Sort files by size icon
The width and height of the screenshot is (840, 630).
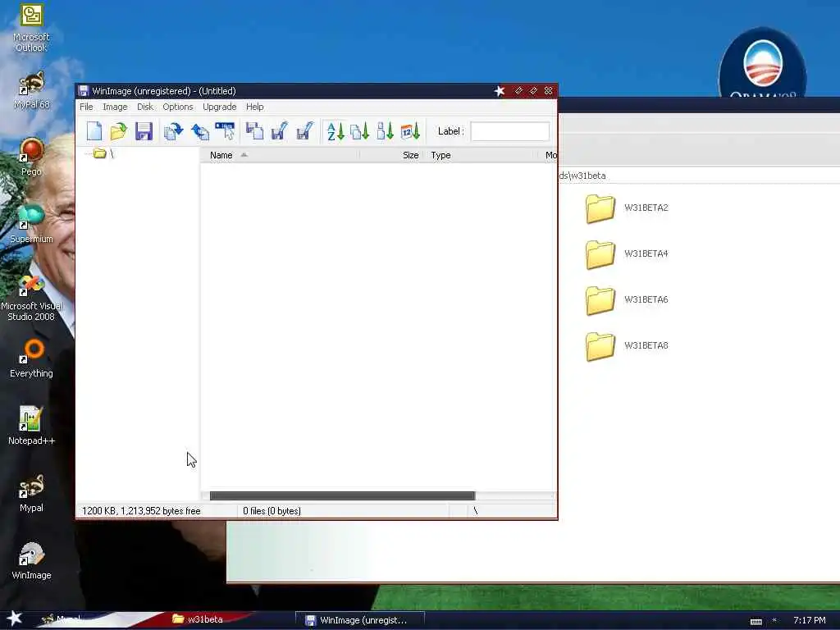tap(386, 131)
